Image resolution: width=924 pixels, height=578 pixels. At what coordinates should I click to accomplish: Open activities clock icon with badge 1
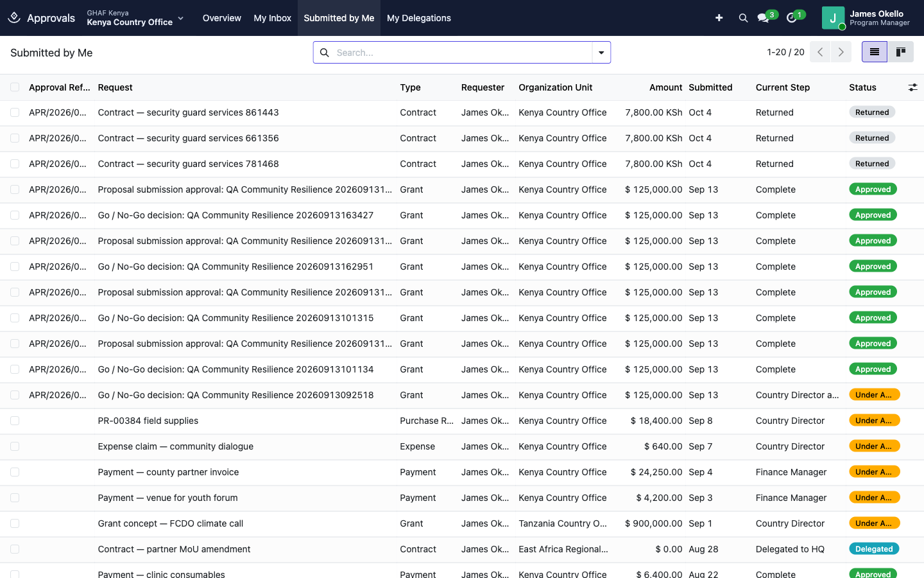point(792,18)
